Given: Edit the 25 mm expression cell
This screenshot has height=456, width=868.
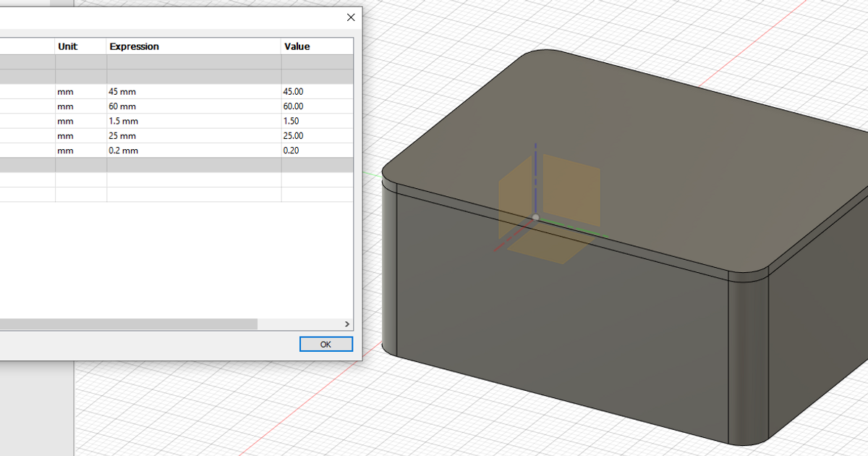Looking at the screenshot, I should (x=145, y=135).
